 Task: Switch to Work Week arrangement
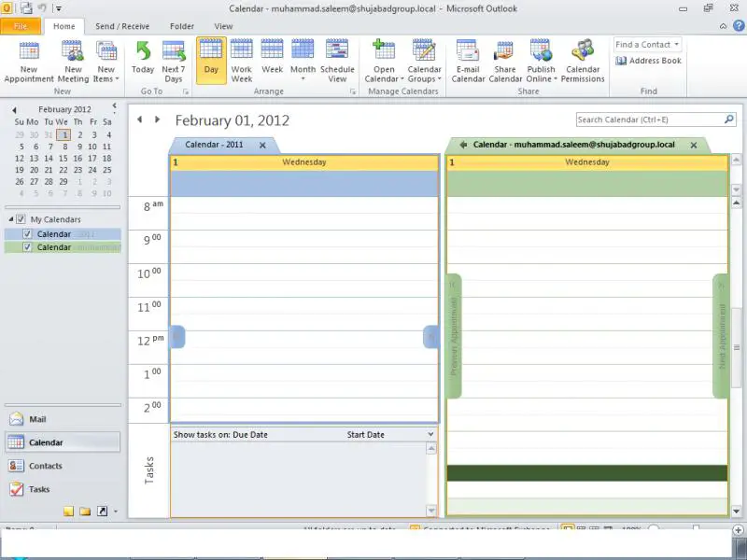[242, 62]
